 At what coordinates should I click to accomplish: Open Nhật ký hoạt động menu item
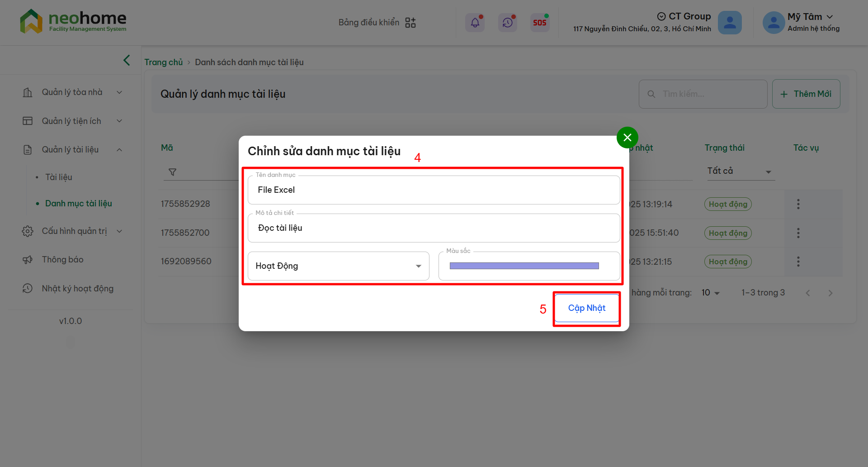pos(77,289)
